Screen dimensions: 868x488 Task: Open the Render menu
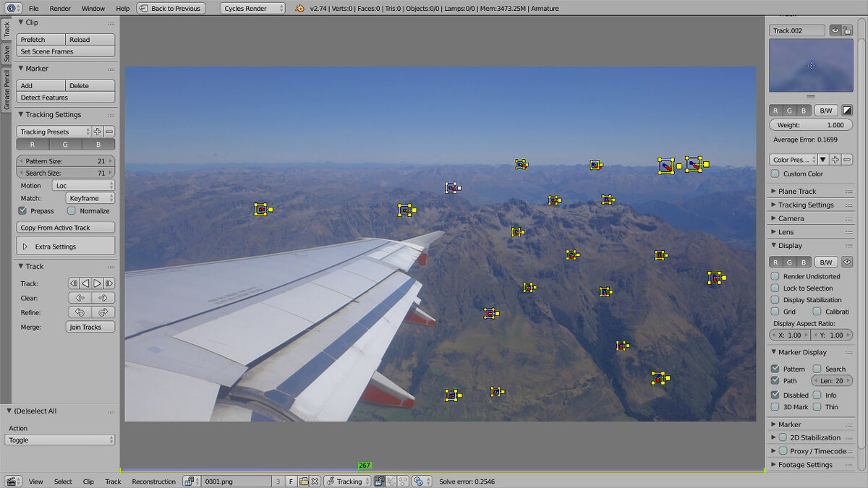click(x=60, y=8)
